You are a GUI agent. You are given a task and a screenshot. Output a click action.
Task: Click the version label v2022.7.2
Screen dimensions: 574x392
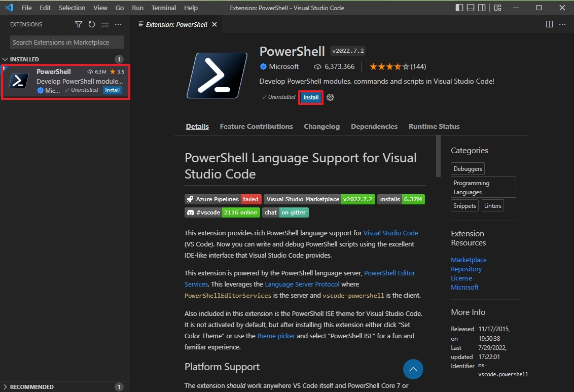point(348,51)
